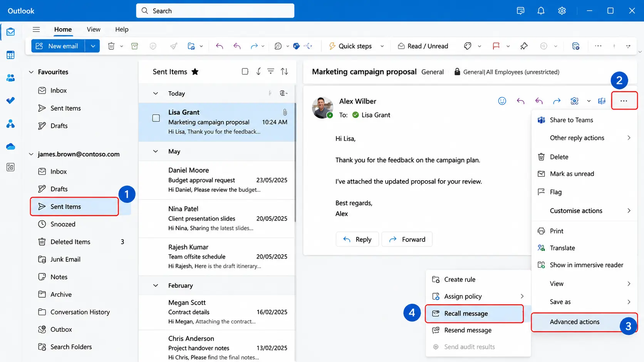Select Mark as unread in menu
Image resolution: width=644 pixels, height=362 pixels.
584,174
